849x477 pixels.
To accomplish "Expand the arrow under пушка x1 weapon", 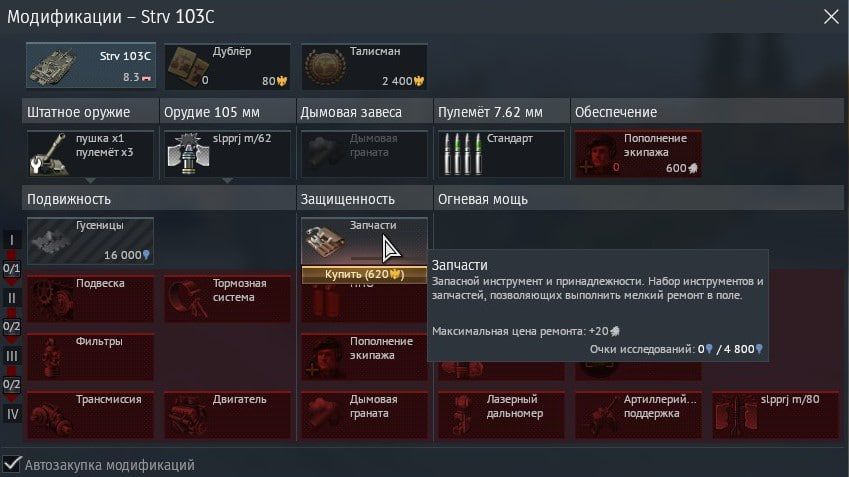I will click(x=90, y=180).
